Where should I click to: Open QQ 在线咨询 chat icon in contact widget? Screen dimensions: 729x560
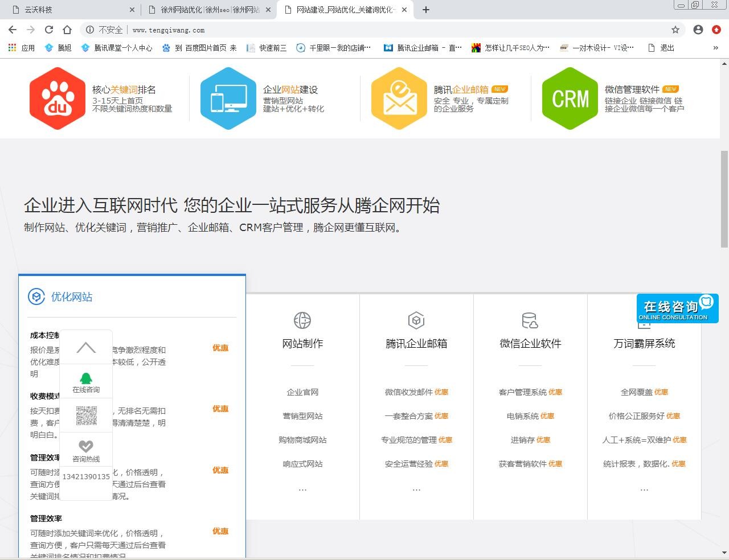(86, 377)
